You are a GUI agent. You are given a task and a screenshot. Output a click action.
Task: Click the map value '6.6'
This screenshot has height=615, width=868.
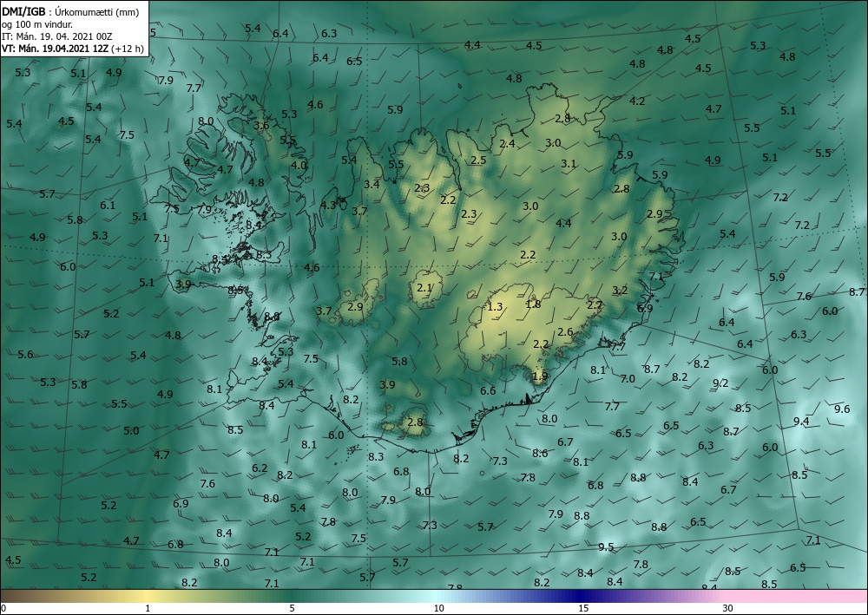pyautogui.click(x=488, y=391)
